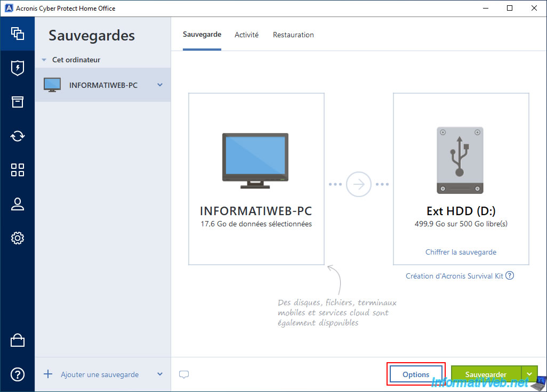The height and width of the screenshot is (392, 547).
Task: Click the Survival Kit help question icon
Action: pos(510,275)
